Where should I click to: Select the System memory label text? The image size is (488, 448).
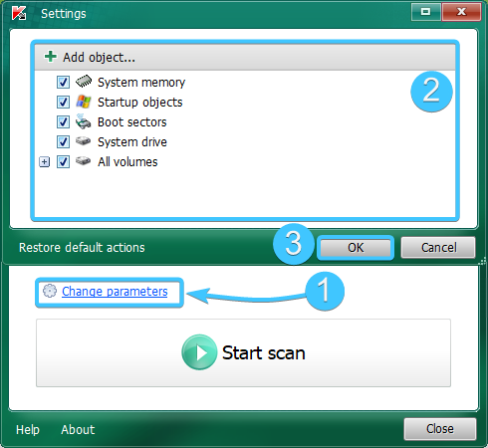141,83
